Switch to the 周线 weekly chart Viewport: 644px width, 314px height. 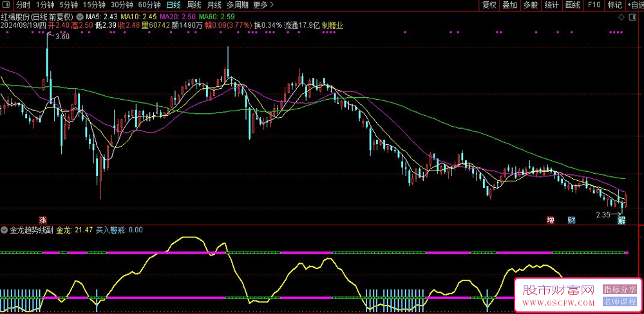point(193,5)
